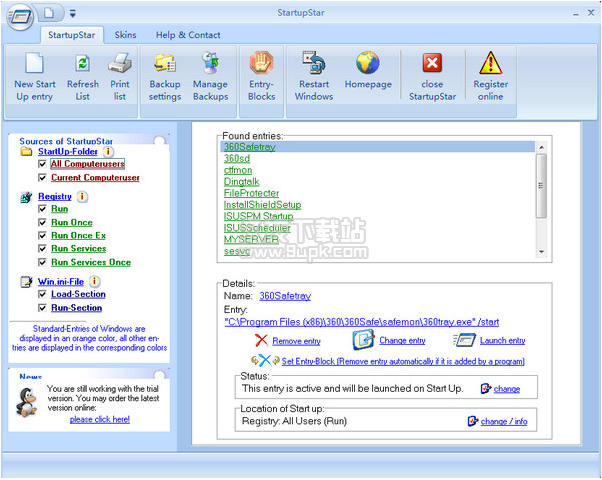The height and width of the screenshot is (480, 602).
Task: Click the Location change / info icon
Action: [x=473, y=421]
